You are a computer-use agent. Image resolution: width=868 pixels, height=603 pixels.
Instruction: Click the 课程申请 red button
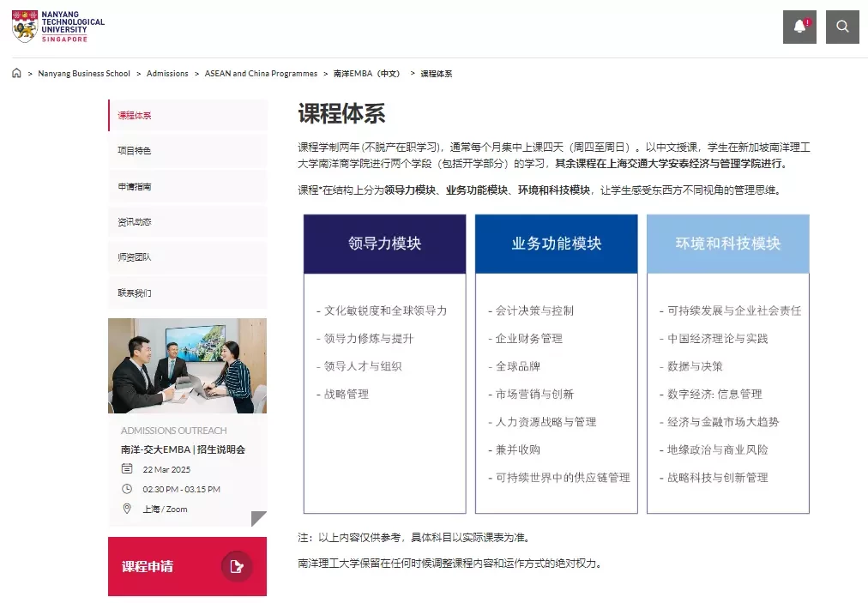tap(187, 566)
